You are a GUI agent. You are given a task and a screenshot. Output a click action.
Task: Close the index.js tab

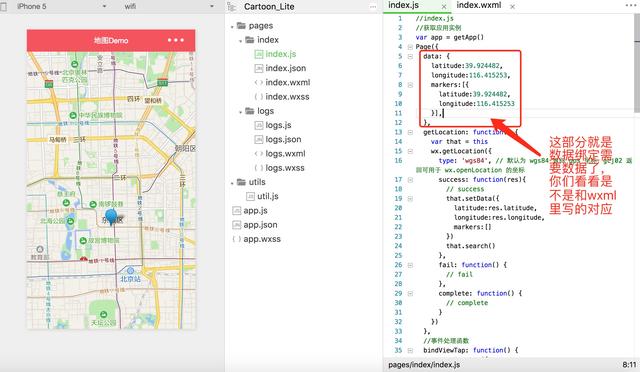[x=444, y=7]
